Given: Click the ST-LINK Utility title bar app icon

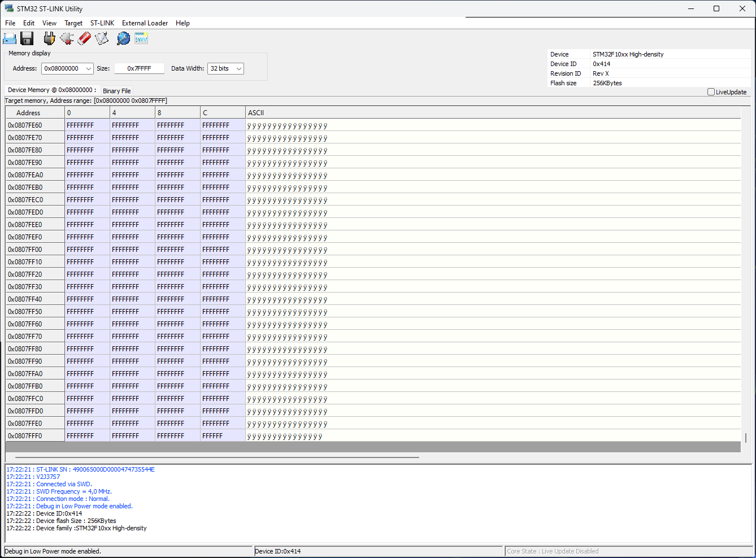Looking at the screenshot, I should point(9,8).
